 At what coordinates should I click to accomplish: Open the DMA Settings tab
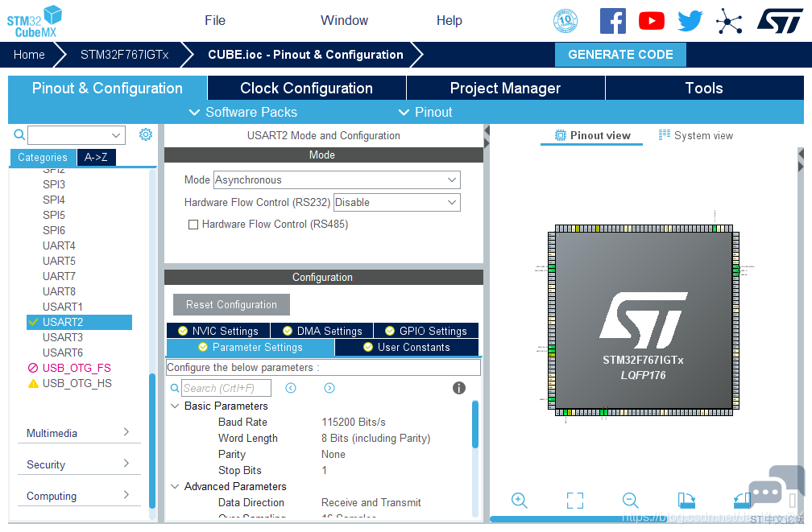(x=322, y=332)
